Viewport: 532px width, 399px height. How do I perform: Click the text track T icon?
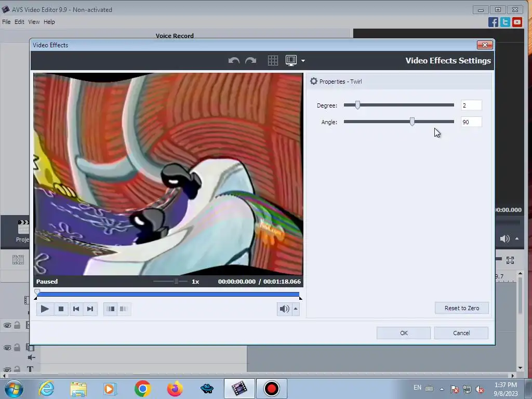(x=30, y=369)
